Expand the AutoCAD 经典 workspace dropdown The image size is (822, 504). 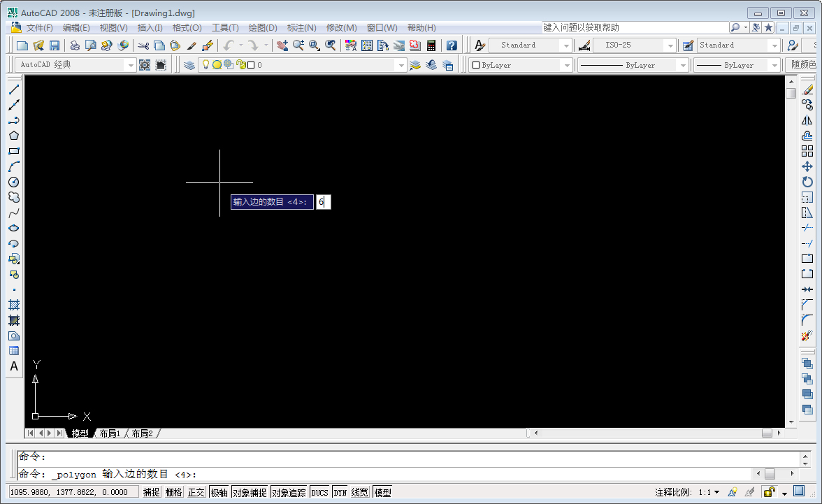130,65
